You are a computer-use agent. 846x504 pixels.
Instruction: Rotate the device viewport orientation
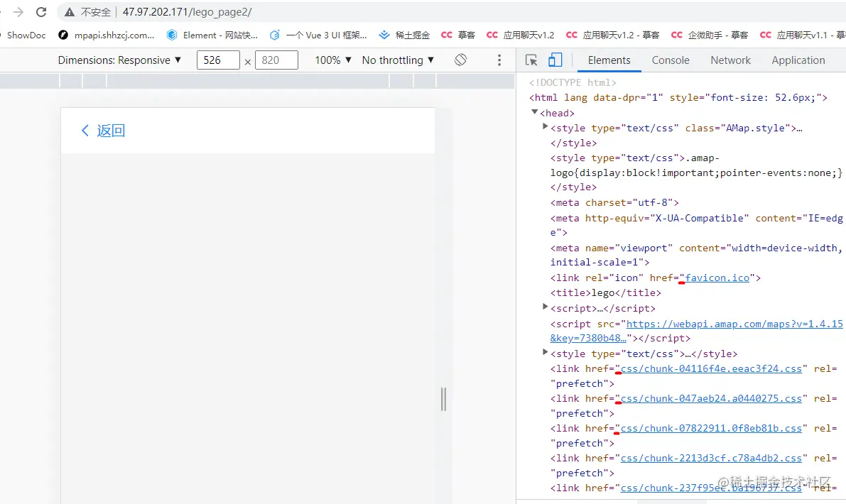[x=460, y=60]
